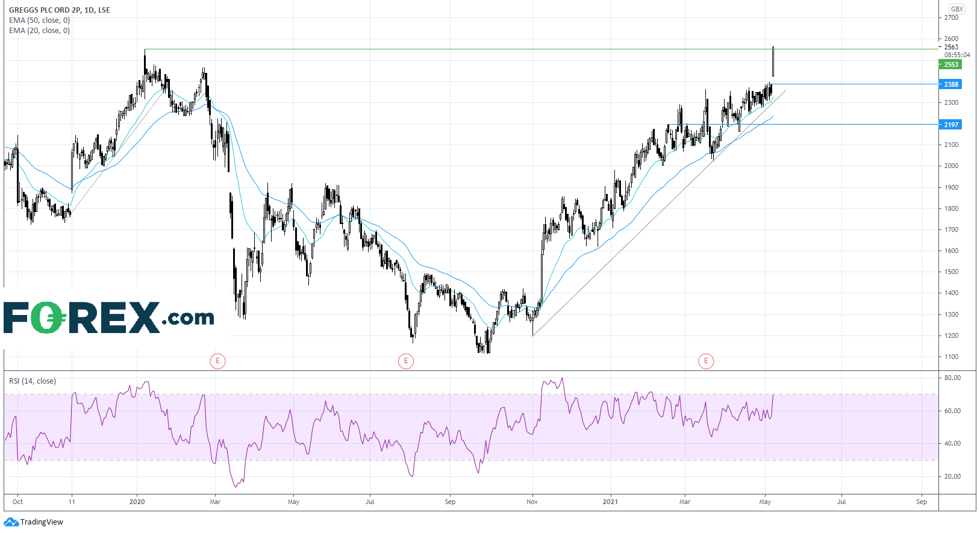Image resolution: width=980 pixels, height=533 pixels.
Task: Click the FOREX.com logo watermark
Action: [x=109, y=317]
